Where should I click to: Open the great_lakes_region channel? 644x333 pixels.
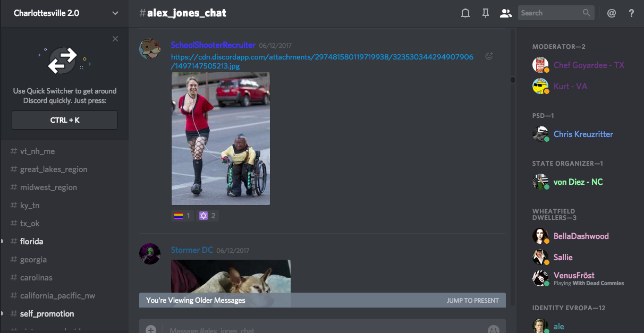point(54,169)
